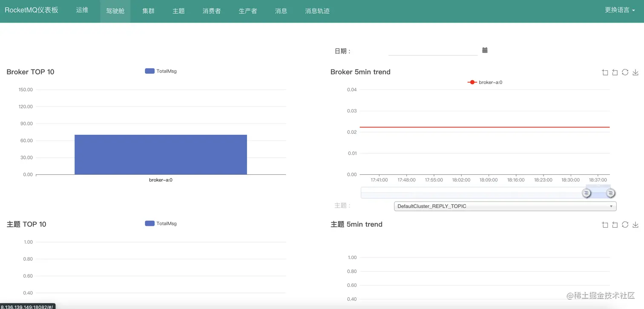The width and height of the screenshot is (644, 309).
Task: Click area zoom icon on 主题 5min trend
Action: click(605, 225)
